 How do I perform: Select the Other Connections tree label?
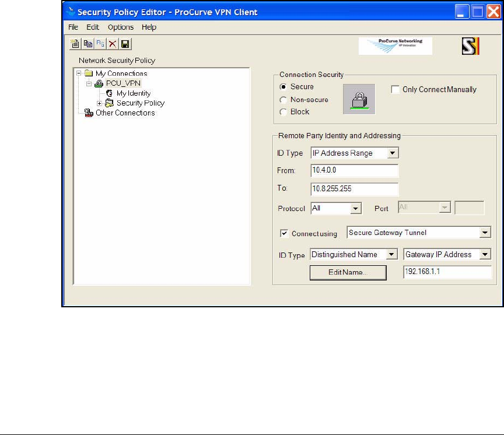point(125,113)
